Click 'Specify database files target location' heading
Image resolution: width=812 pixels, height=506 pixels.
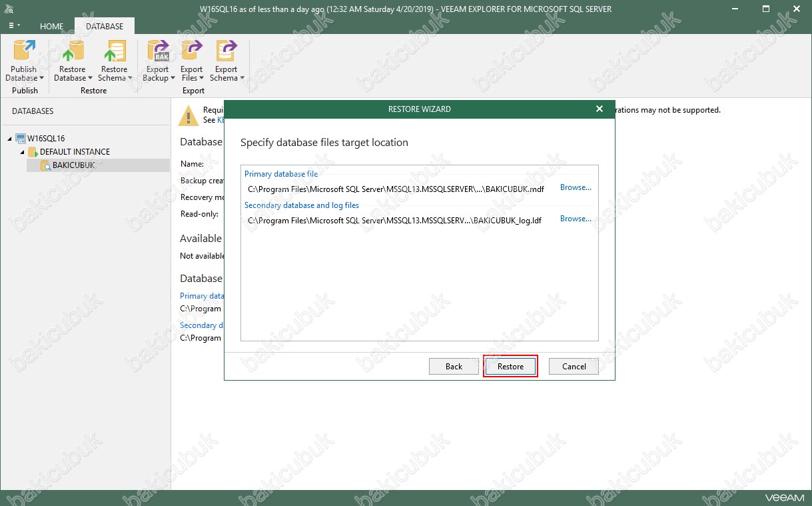324,143
